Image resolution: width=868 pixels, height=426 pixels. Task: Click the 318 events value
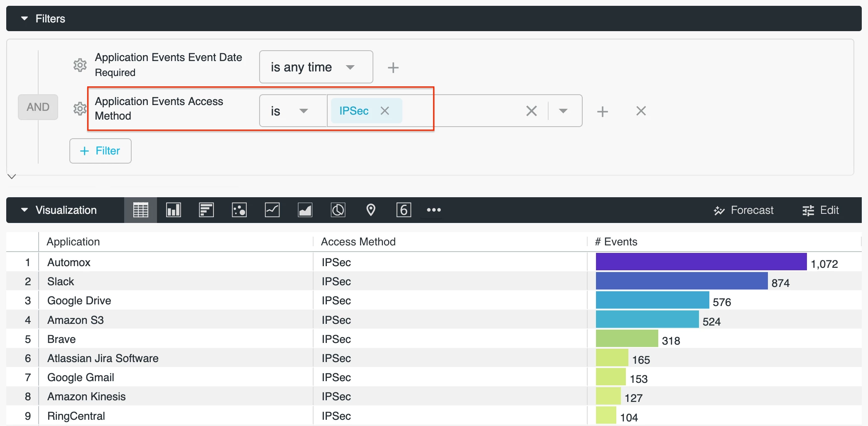pyautogui.click(x=671, y=341)
